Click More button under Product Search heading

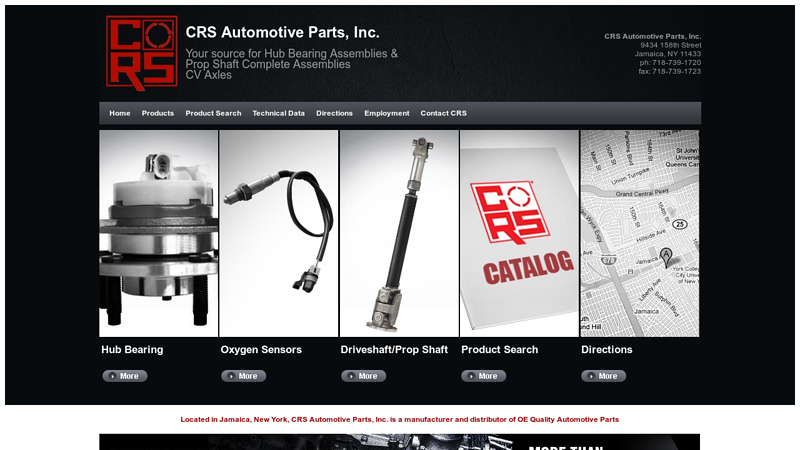point(484,376)
